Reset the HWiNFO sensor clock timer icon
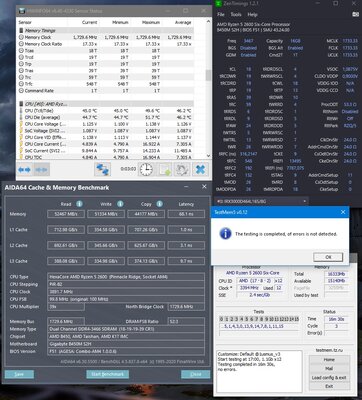 (146, 170)
